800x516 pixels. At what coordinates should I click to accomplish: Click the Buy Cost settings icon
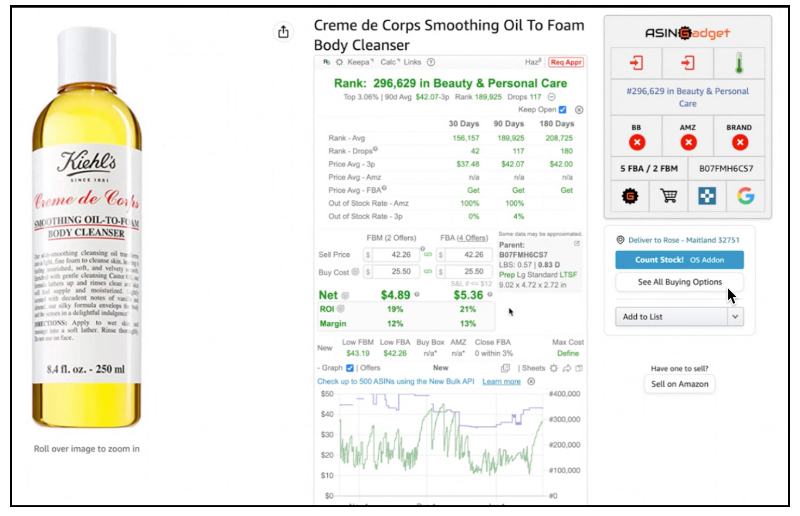pos(356,272)
